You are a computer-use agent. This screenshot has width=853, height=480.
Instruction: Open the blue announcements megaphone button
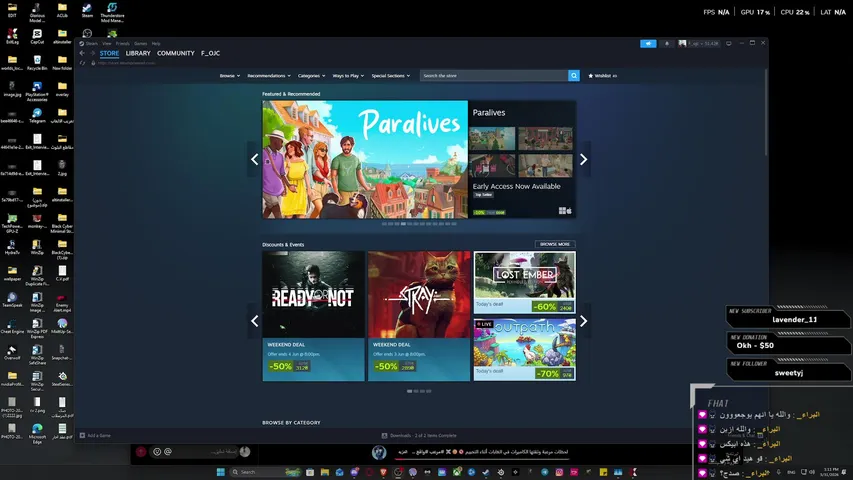pos(648,44)
